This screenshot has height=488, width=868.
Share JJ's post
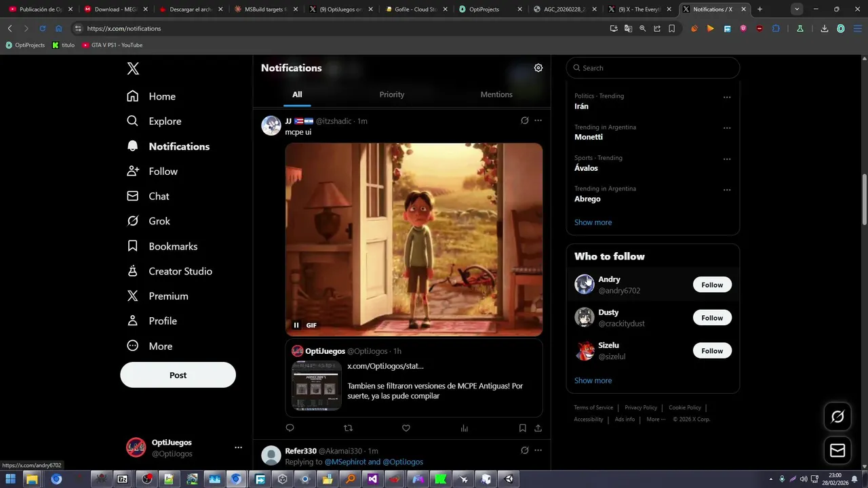click(538, 428)
